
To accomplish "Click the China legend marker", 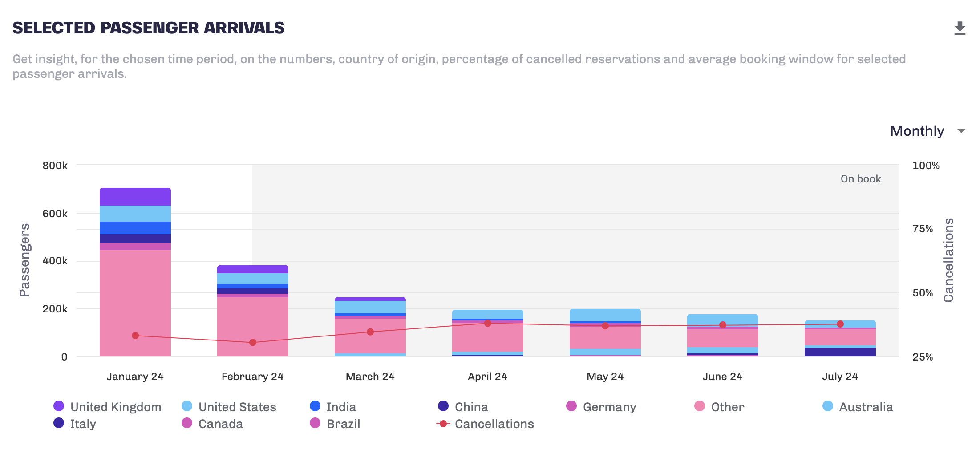I will point(443,406).
